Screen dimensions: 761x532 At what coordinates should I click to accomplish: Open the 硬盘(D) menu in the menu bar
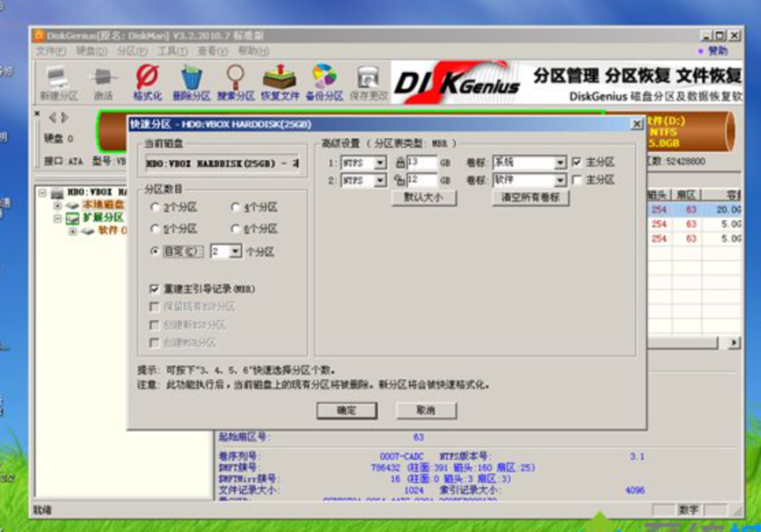coord(89,52)
